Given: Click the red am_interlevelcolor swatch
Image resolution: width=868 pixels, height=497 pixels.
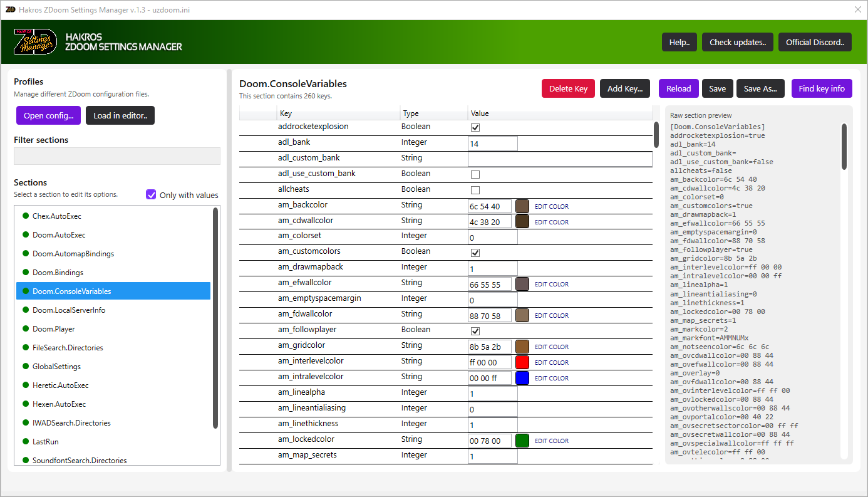Looking at the screenshot, I should coord(522,362).
